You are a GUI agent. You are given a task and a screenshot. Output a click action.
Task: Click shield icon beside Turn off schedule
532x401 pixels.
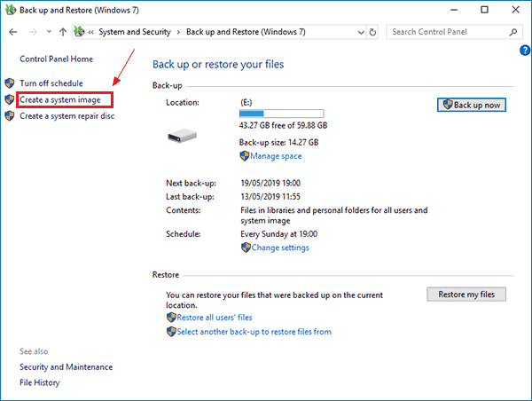[10, 83]
